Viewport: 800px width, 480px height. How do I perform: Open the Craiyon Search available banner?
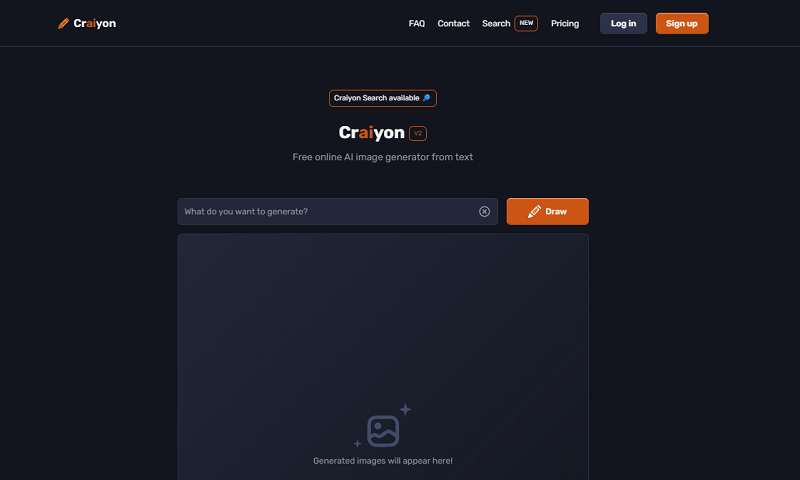click(383, 98)
